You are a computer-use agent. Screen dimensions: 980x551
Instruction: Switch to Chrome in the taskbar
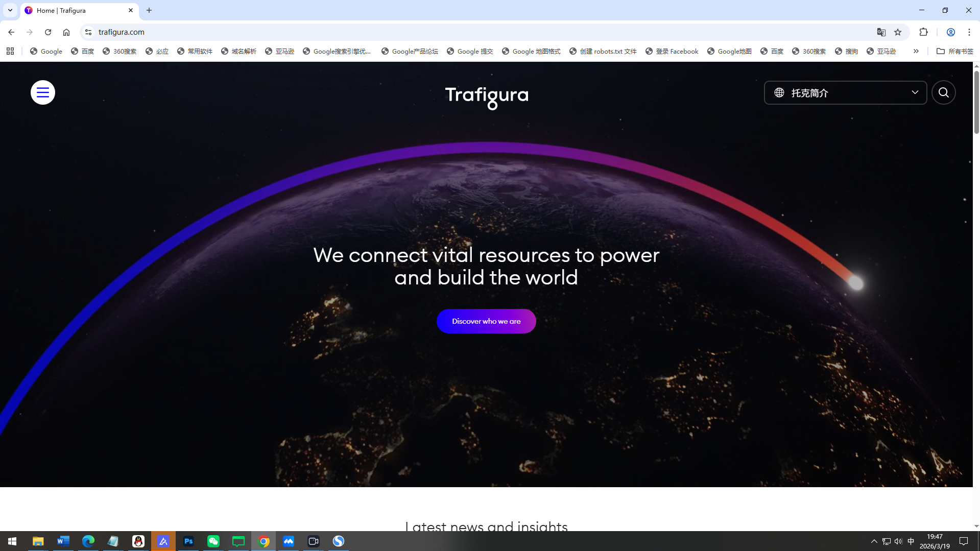[x=264, y=541]
